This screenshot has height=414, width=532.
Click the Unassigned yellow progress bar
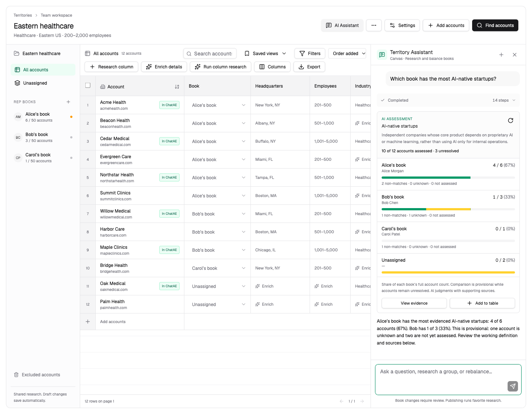tap(448, 272)
